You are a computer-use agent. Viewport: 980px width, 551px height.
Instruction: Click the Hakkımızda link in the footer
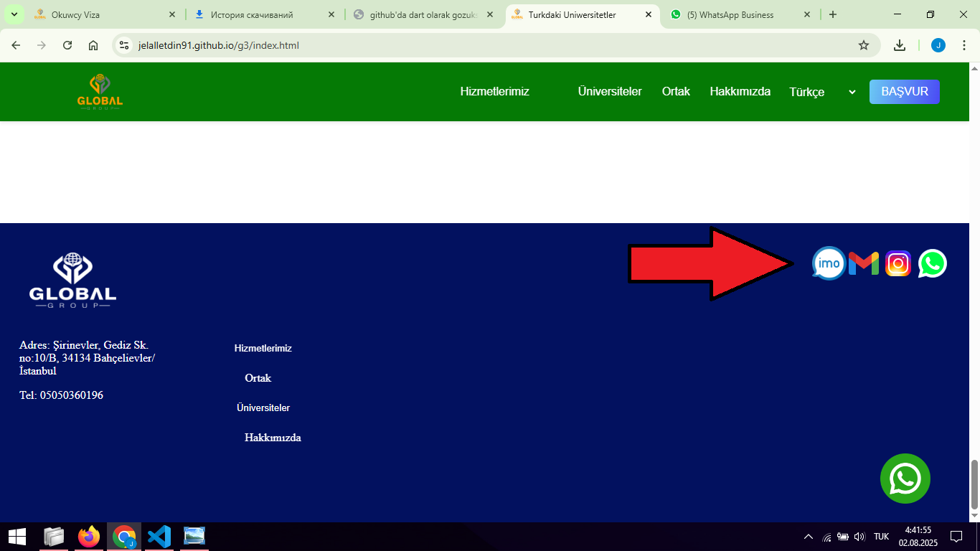273,438
